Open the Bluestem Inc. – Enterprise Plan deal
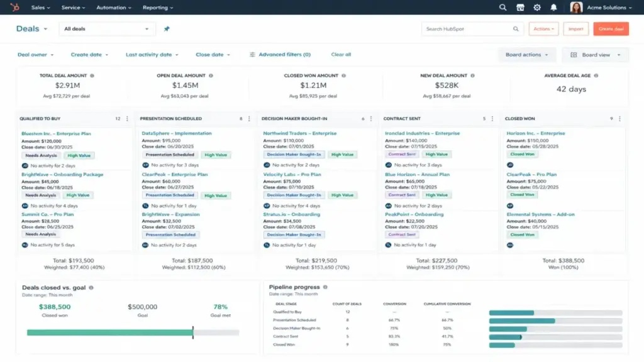 pyautogui.click(x=56, y=133)
